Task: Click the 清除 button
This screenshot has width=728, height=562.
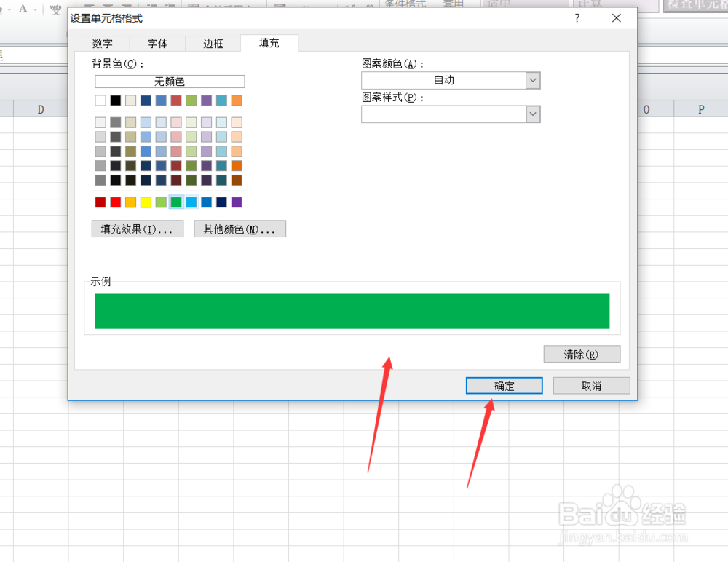Action: [582, 354]
